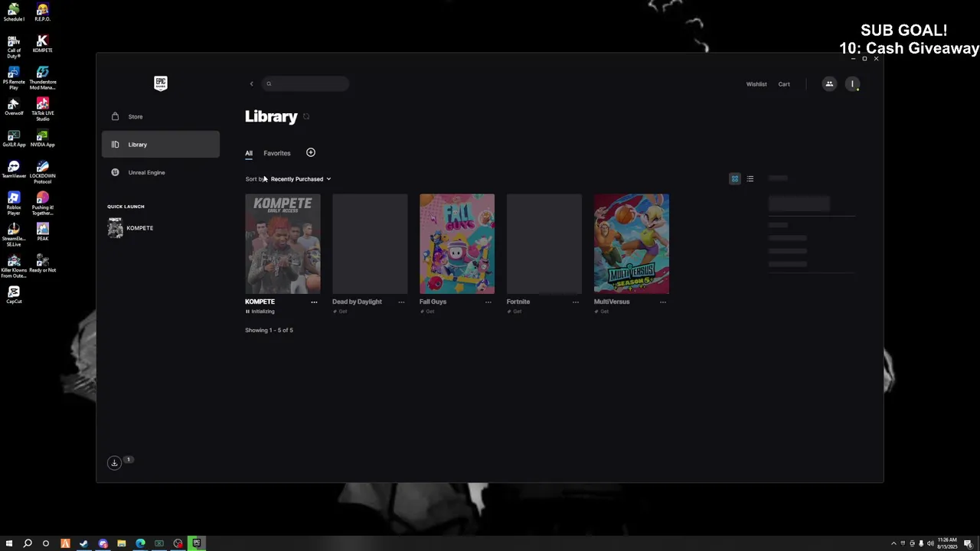
Task: Open PS Remote Play desktop shortcut
Action: coord(14,78)
